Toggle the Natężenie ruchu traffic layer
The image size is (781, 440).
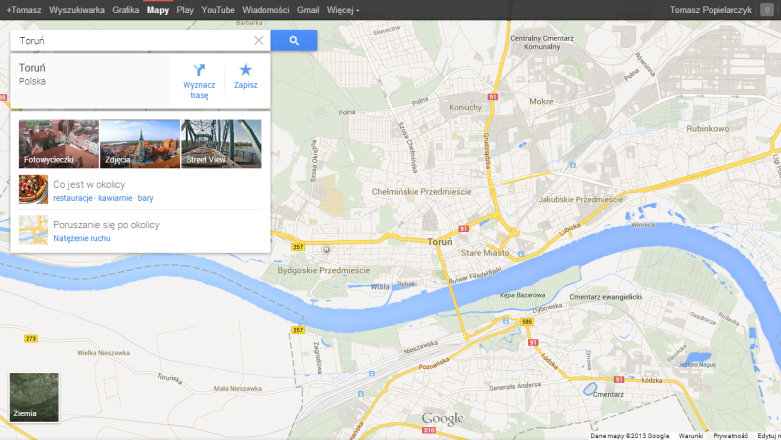tap(82, 239)
